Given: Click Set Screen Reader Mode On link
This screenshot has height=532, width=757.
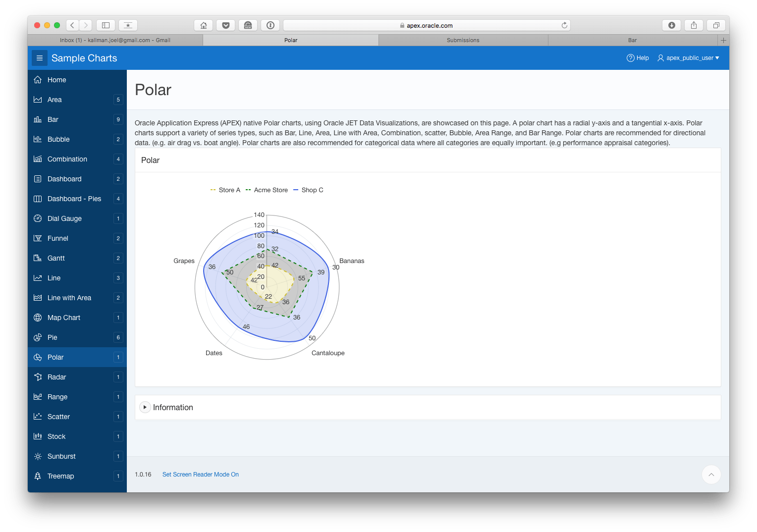Looking at the screenshot, I should [x=201, y=475].
